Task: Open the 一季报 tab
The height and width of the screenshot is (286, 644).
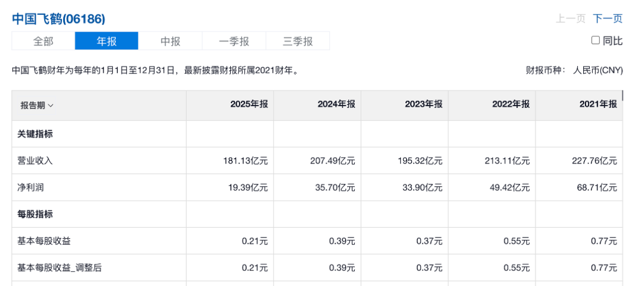Action: point(234,41)
